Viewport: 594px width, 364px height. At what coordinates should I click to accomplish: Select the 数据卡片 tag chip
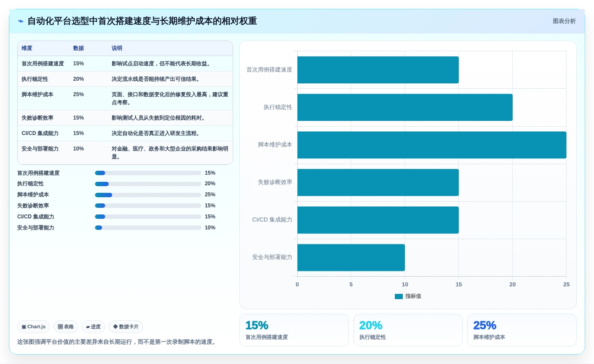[x=126, y=326]
